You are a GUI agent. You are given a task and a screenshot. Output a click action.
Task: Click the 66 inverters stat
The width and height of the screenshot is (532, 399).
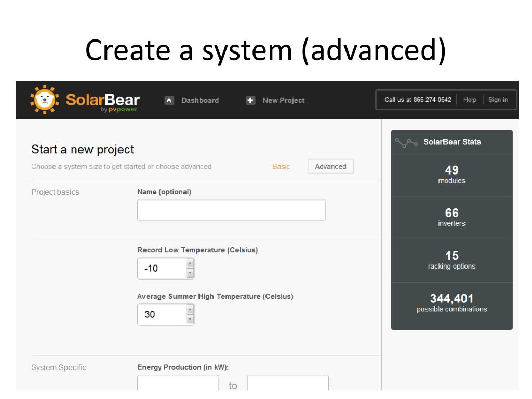tap(451, 218)
